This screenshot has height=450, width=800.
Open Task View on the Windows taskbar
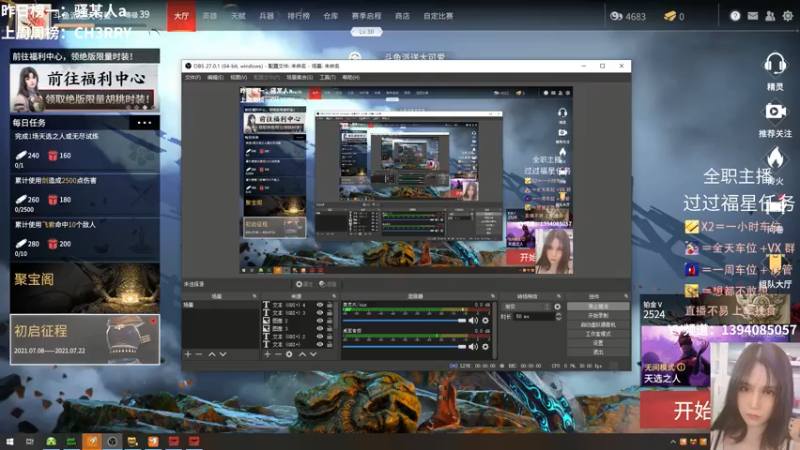coord(30,441)
